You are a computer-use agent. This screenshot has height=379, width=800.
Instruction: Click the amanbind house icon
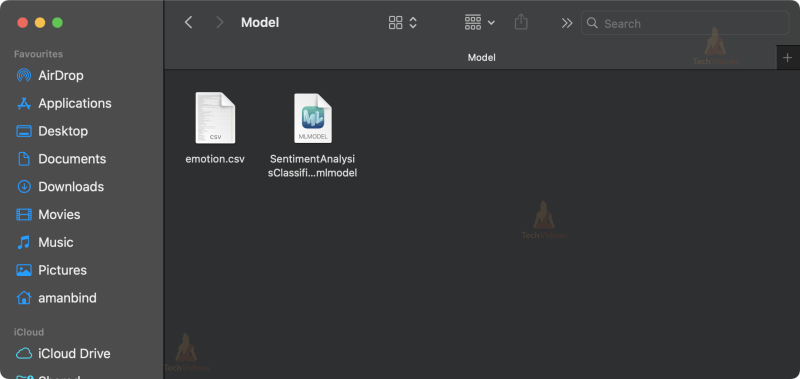click(23, 298)
